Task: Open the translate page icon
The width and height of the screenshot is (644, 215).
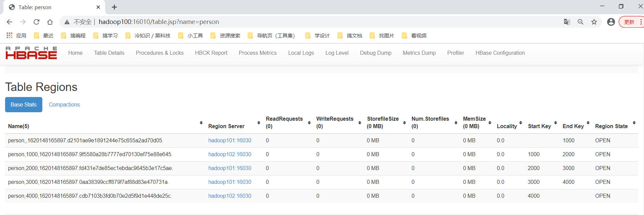Action: (567, 22)
